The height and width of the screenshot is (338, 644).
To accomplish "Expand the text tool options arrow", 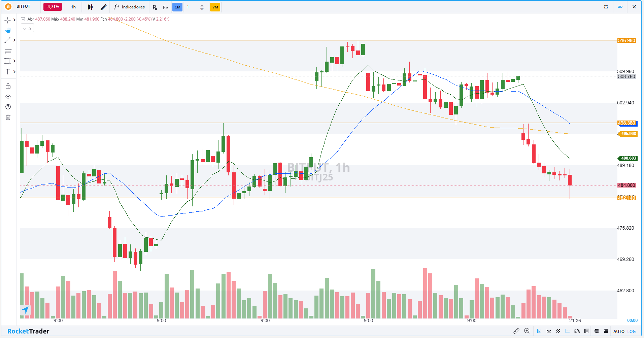I will (14, 72).
